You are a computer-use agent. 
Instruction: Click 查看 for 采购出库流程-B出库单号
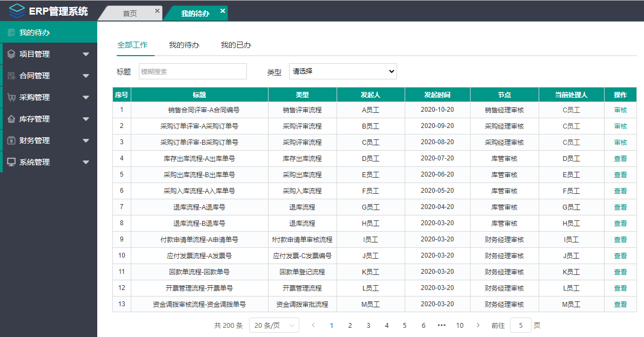click(x=620, y=175)
